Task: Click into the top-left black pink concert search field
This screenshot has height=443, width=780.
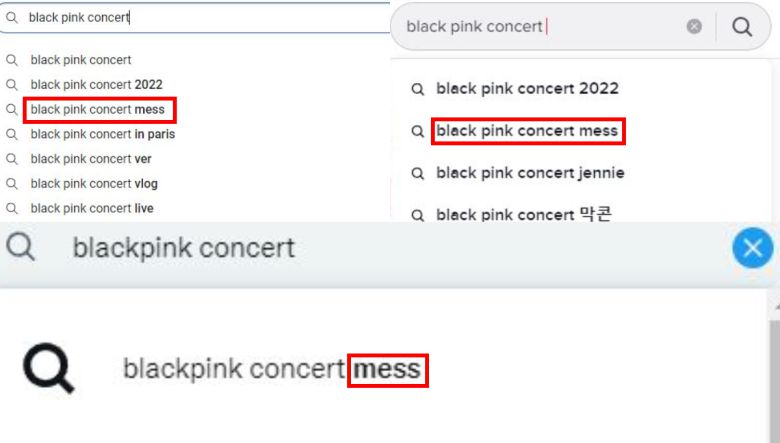Action: 200,18
